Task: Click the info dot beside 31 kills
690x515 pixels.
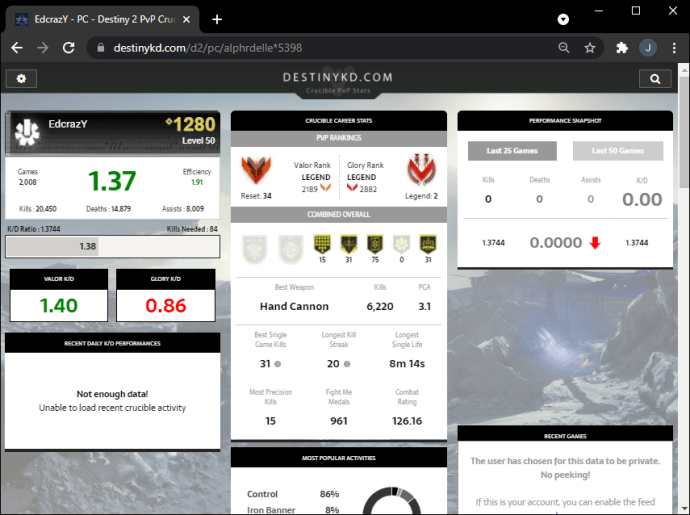Action: (x=278, y=364)
